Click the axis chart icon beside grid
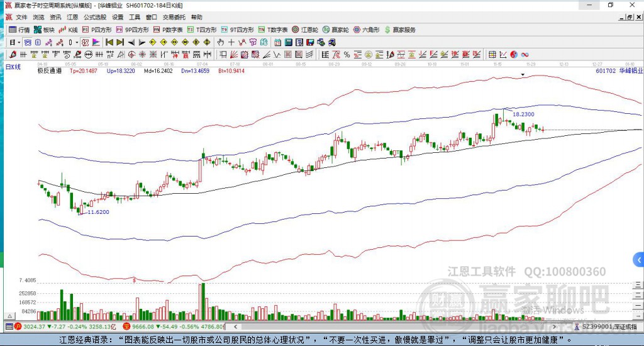This screenshot has width=644, height=346. coord(502,55)
